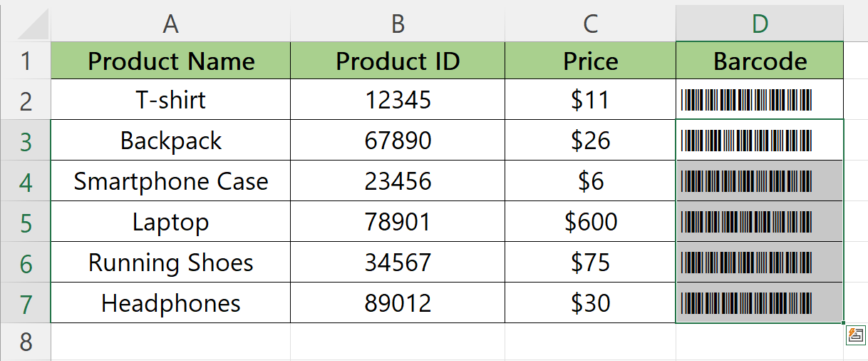868x361 pixels.
Task: Select the $600 price cell
Action: tap(590, 221)
